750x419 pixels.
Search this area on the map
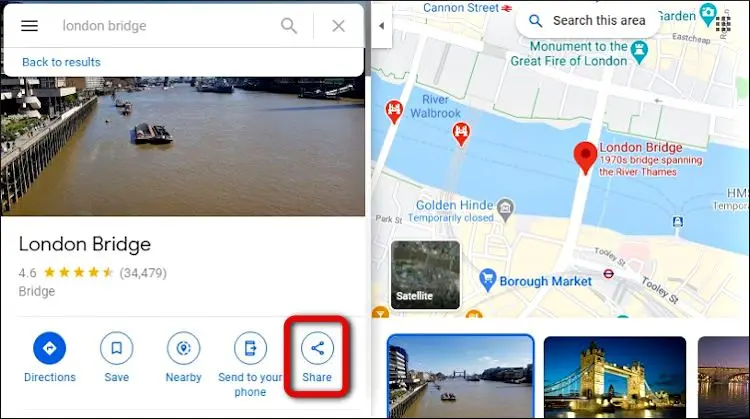coord(588,21)
